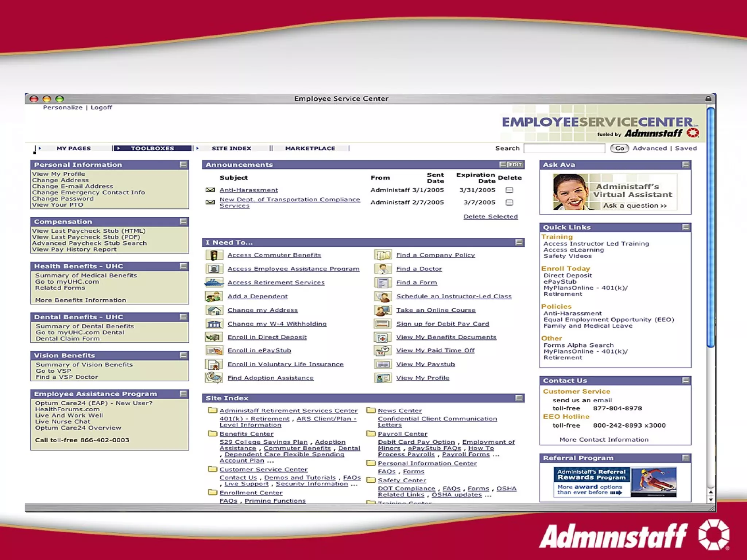The height and width of the screenshot is (560, 747).
Task: Open the Toolboxes tab
Action: coord(152,148)
